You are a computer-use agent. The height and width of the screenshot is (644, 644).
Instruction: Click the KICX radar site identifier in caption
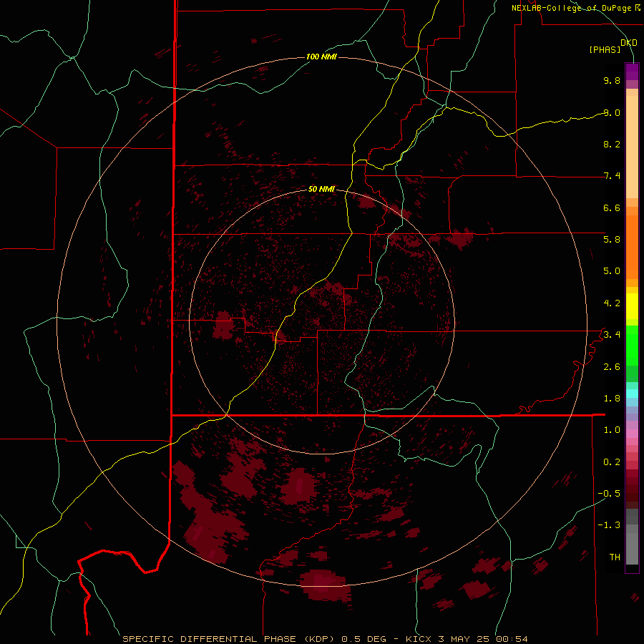[x=419, y=639]
